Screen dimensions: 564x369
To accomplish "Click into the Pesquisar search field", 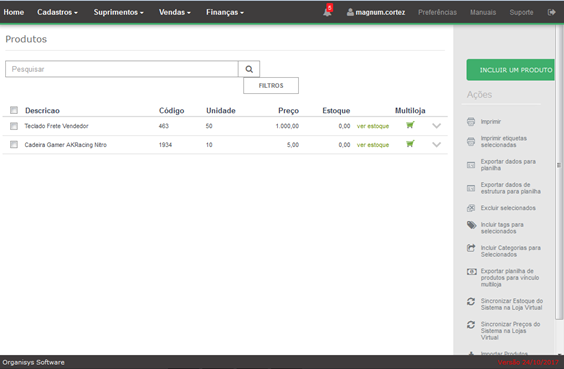I will click(x=122, y=69).
